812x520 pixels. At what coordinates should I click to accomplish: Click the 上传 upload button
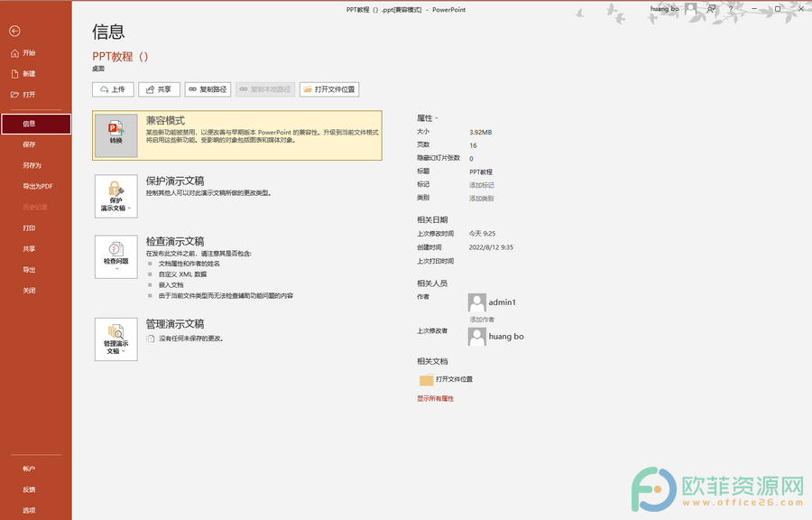[x=113, y=89]
